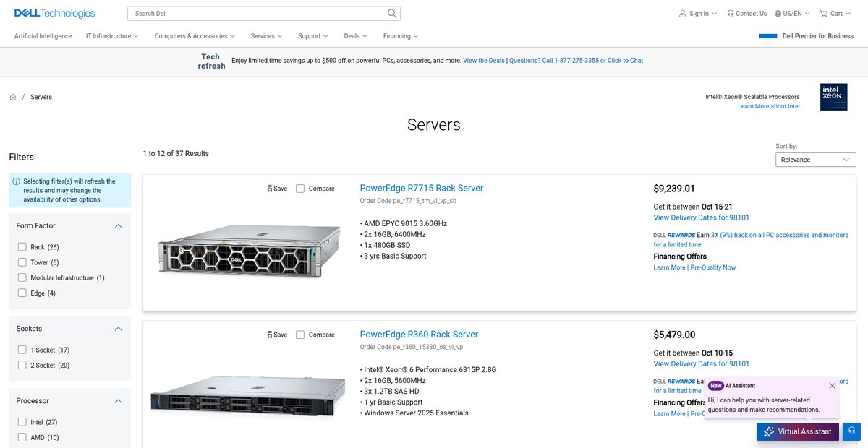The height and width of the screenshot is (448, 868).
Task: Open the Services menu
Action: 266,36
